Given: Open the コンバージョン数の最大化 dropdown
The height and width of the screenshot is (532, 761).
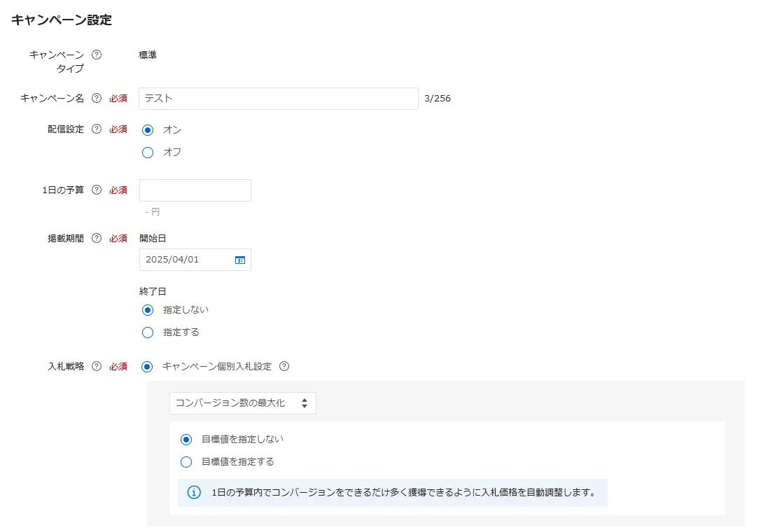Looking at the screenshot, I should click(x=242, y=402).
